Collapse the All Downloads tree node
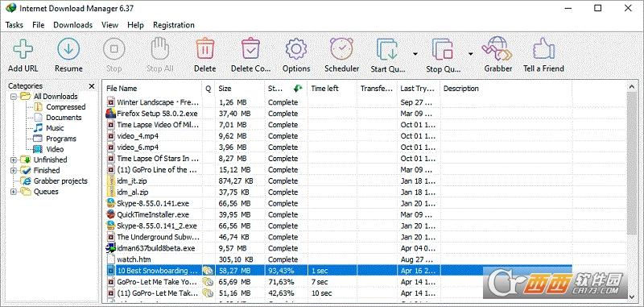 pos(14,97)
